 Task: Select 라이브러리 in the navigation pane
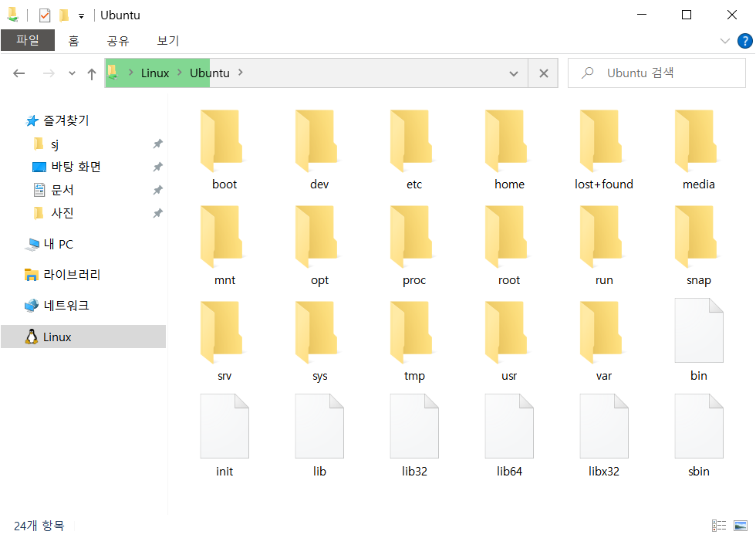click(71, 275)
